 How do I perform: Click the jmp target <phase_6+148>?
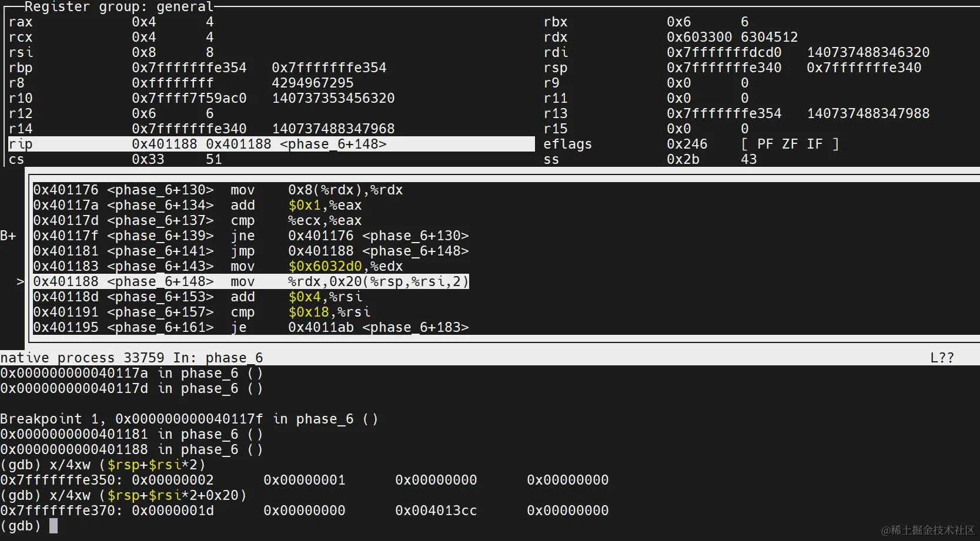point(416,251)
